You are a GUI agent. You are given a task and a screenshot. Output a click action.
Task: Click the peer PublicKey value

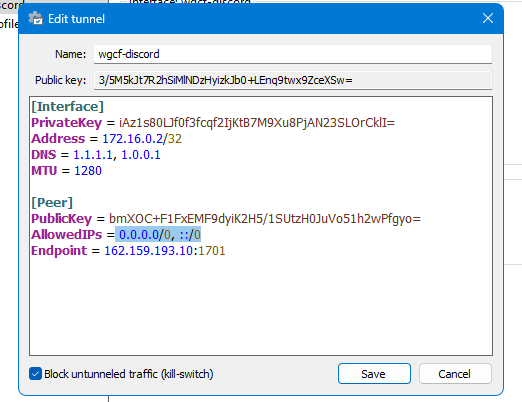coord(265,219)
